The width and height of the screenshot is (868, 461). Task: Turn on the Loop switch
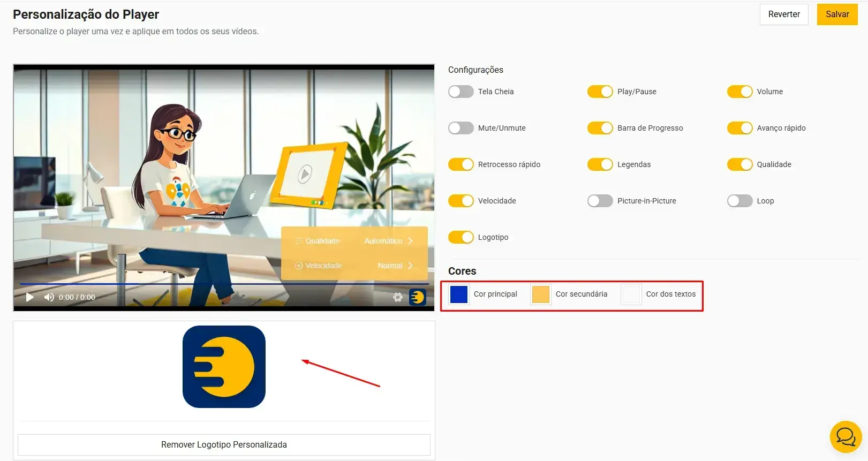tap(739, 201)
